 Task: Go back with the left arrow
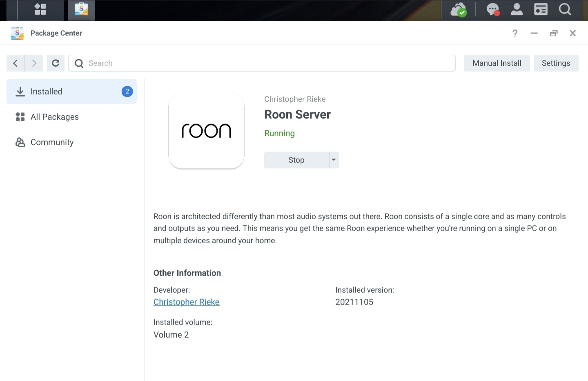coord(16,63)
